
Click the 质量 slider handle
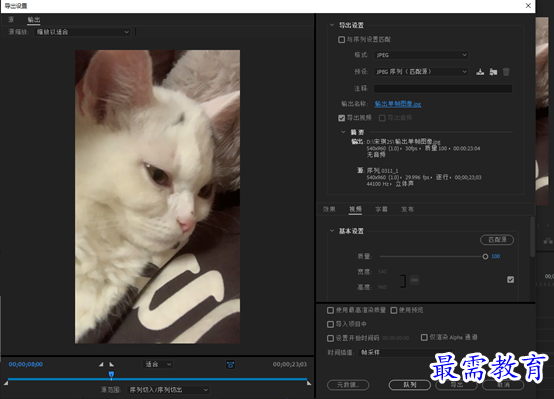click(485, 257)
